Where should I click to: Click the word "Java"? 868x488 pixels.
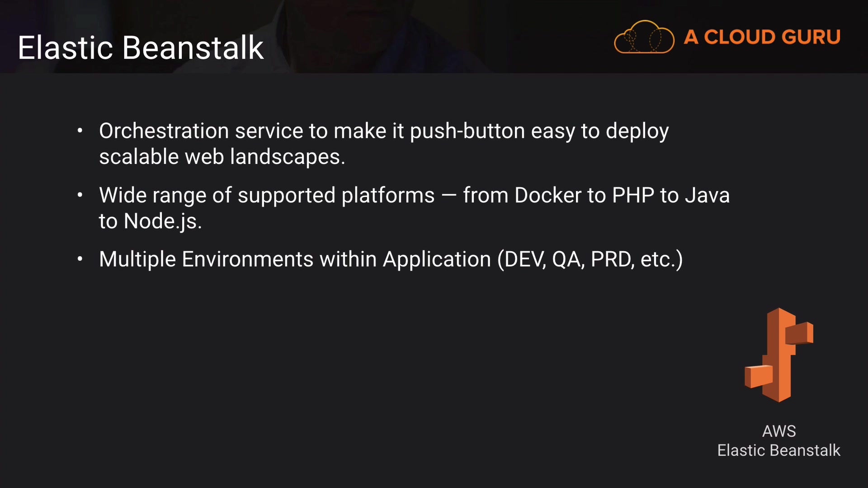[x=707, y=195]
